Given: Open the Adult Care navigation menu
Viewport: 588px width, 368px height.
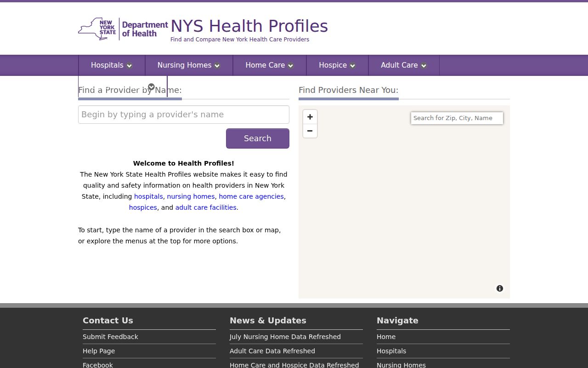Looking at the screenshot, I should click(x=404, y=65).
